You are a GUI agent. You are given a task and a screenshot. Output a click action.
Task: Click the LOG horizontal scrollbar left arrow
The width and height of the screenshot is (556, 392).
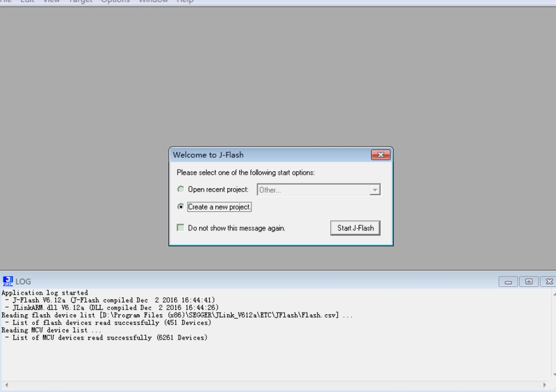pyautogui.click(x=6, y=385)
